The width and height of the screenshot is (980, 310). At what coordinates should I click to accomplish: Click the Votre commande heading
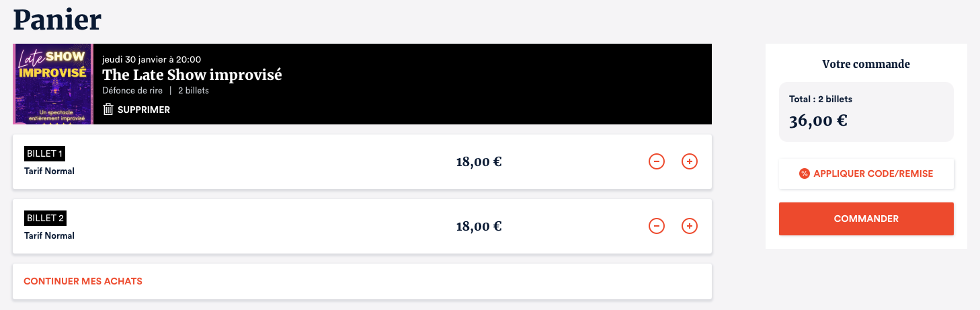[x=866, y=65]
